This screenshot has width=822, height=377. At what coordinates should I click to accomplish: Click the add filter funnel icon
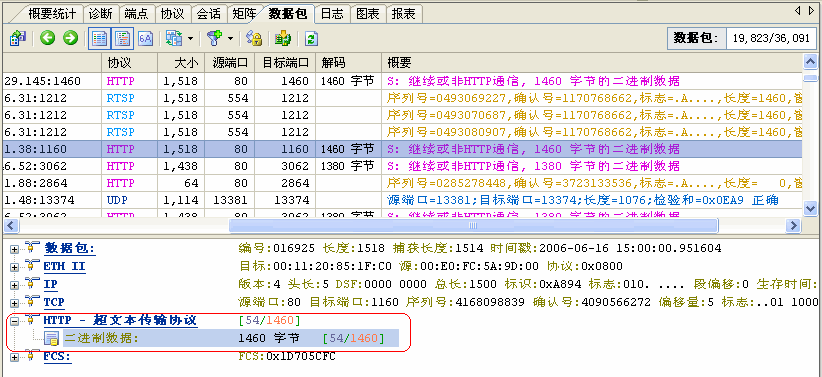[214, 38]
